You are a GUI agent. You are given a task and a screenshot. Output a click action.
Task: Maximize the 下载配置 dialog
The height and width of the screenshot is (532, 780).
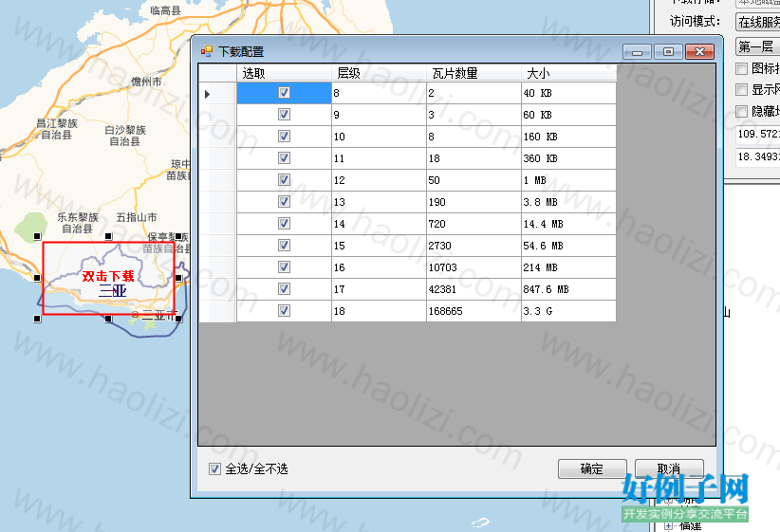pyautogui.click(x=668, y=52)
